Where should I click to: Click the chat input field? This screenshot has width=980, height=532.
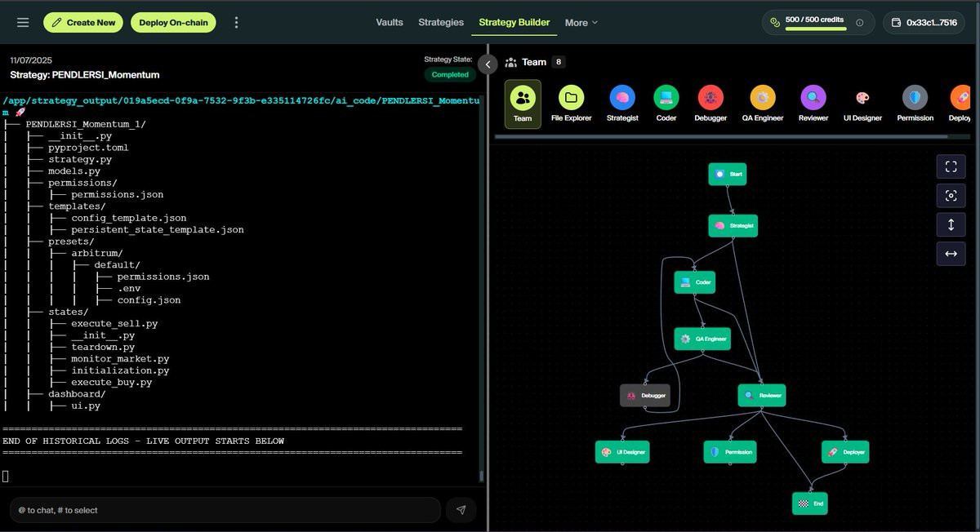(x=225, y=510)
